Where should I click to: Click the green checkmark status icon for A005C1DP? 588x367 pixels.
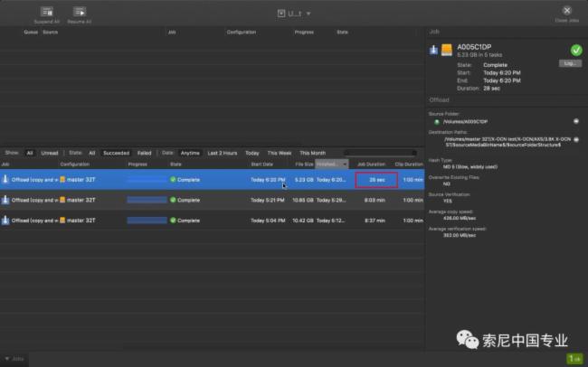click(x=576, y=51)
